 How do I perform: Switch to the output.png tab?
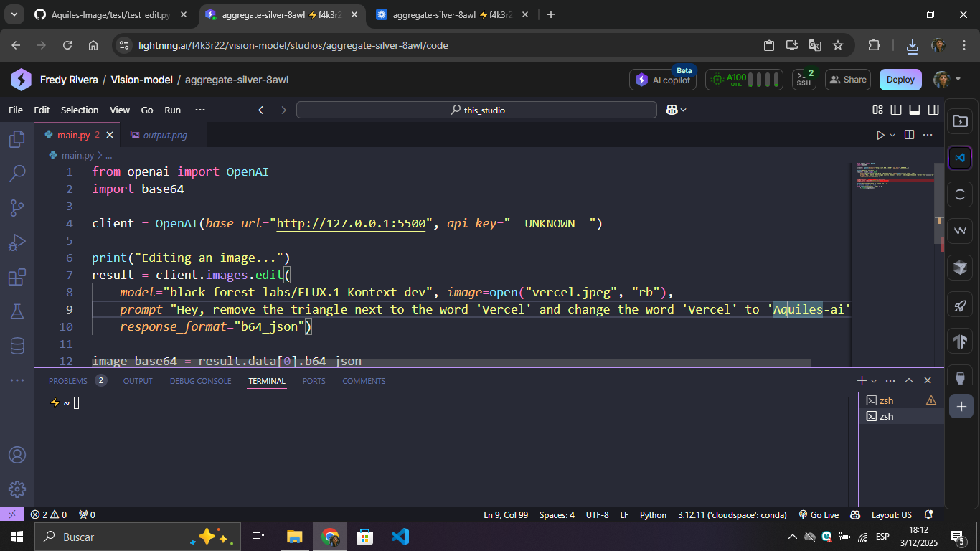pos(165,134)
